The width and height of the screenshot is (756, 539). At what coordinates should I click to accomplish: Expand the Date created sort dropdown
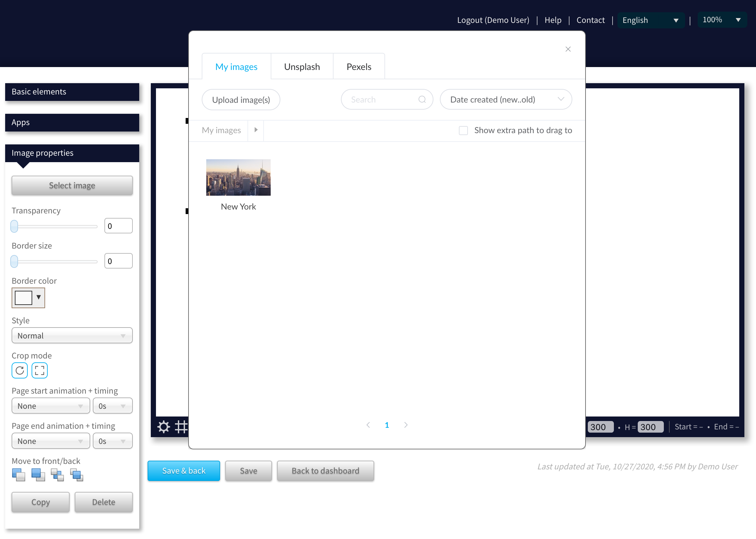[x=505, y=99]
